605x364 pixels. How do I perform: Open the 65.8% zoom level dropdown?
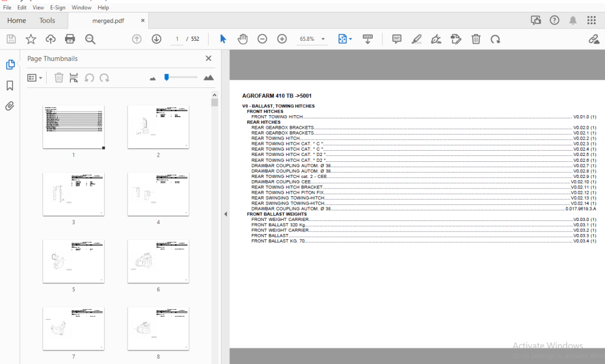pyautogui.click(x=312, y=39)
